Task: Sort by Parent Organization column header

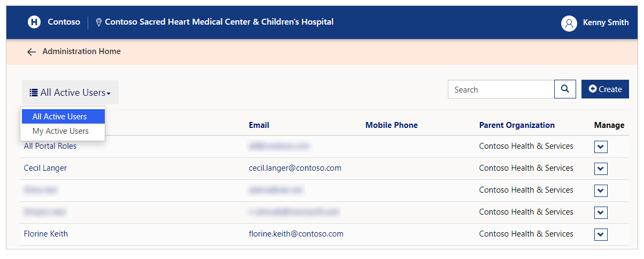Action: pyautogui.click(x=517, y=125)
